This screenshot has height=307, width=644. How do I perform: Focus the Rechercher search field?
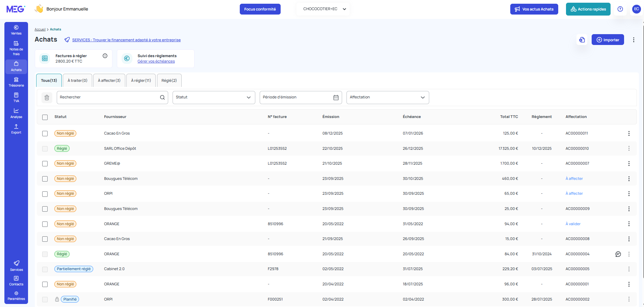point(112,97)
